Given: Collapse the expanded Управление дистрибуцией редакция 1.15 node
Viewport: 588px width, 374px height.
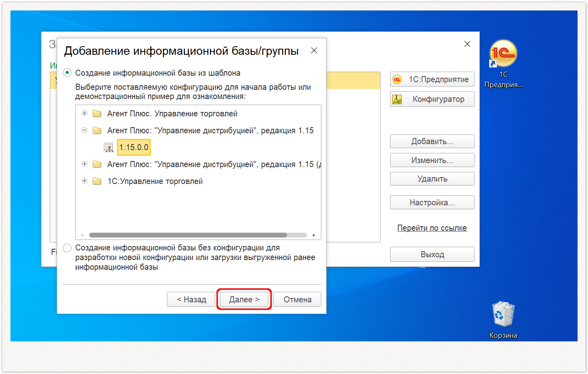Looking at the screenshot, I should (x=84, y=130).
